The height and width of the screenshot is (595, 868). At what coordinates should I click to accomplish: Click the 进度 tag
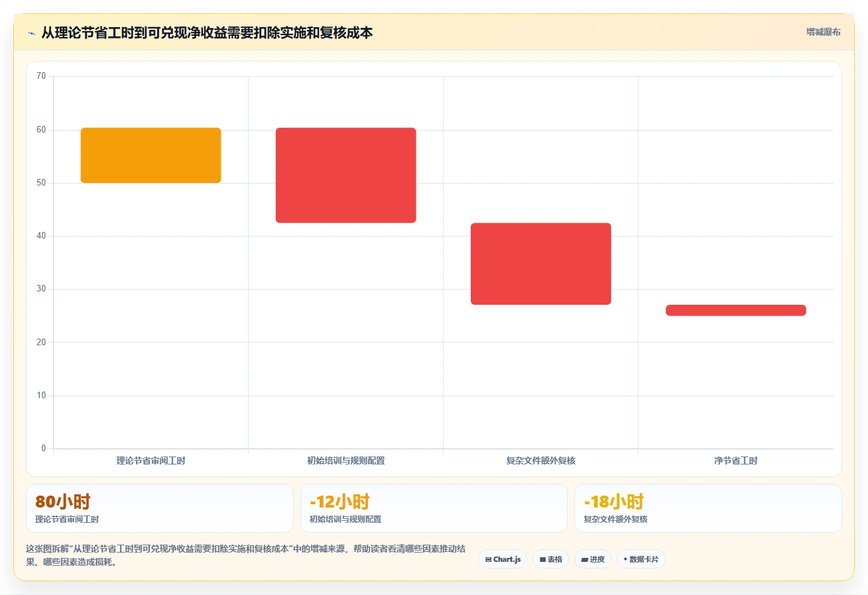click(592, 559)
